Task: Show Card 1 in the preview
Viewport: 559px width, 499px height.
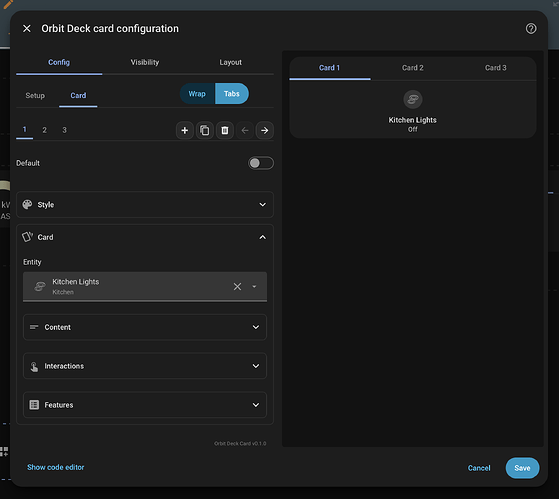Action: click(x=330, y=68)
